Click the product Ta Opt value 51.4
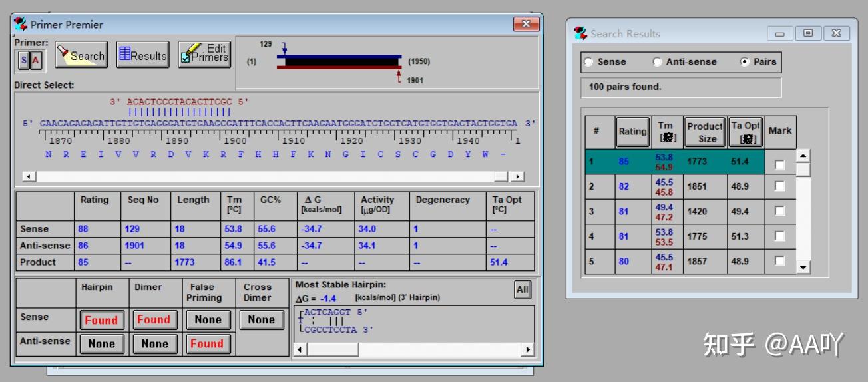868x382 pixels. (x=498, y=262)
